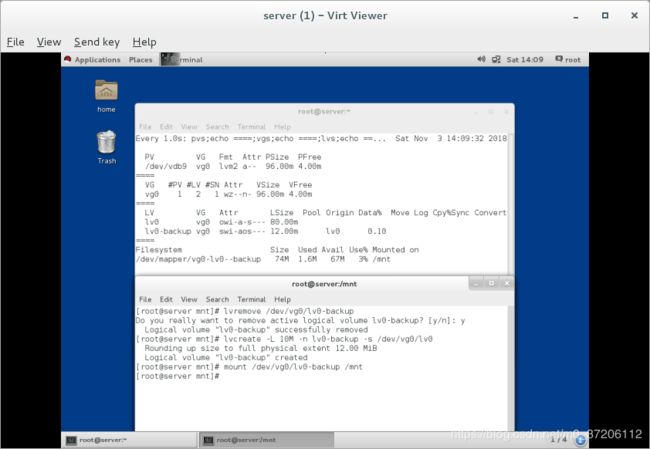
Task: Click the lvcreate -L 10M command line
Action: pyautogui.click(x=284, y=339)
